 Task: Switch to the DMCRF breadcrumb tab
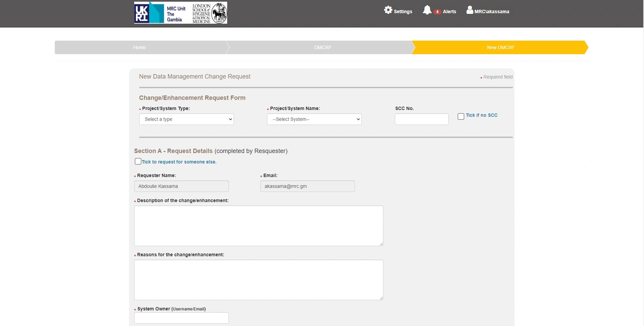[x=322, y=47]
